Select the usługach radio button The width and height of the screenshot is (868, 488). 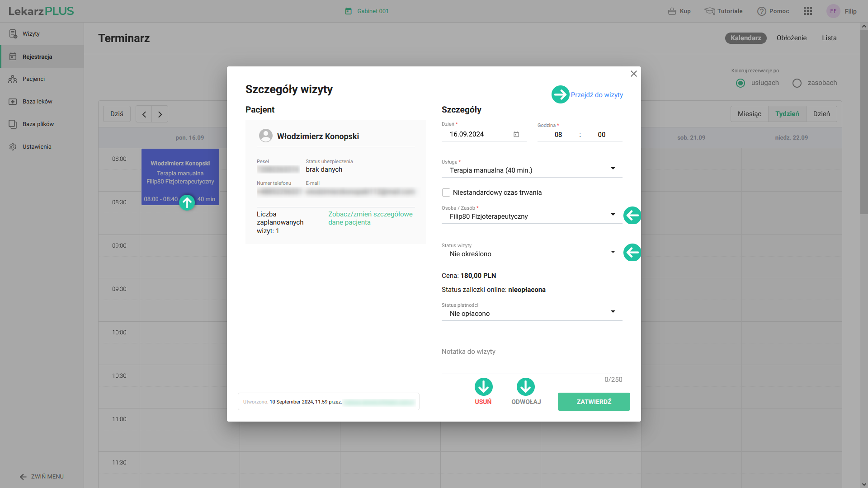(741, 83)
